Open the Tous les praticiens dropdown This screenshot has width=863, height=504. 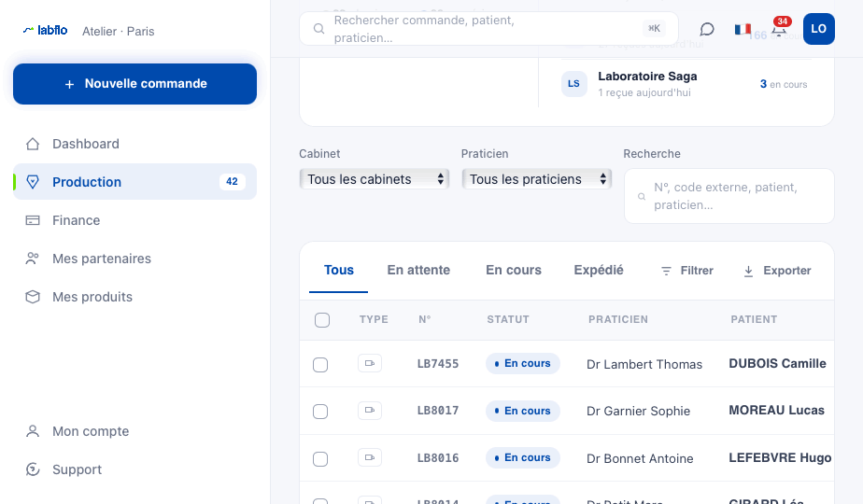(x=537, y=179)
